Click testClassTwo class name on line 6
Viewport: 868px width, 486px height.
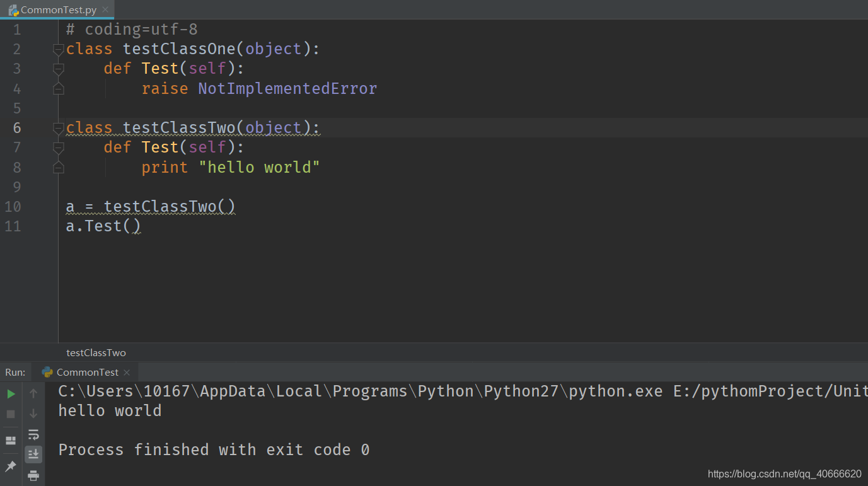point(179,128)
